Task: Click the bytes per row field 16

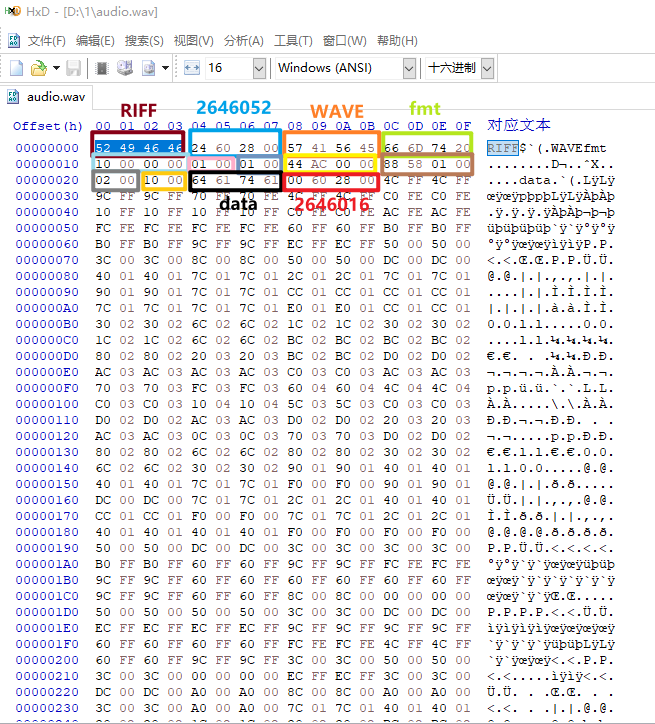Action: [229, 68]
